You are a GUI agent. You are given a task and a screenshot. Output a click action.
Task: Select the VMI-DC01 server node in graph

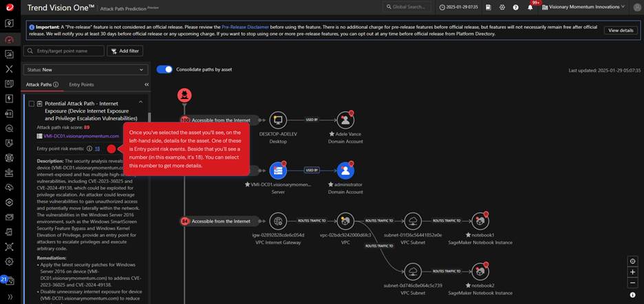click(278, 171)
